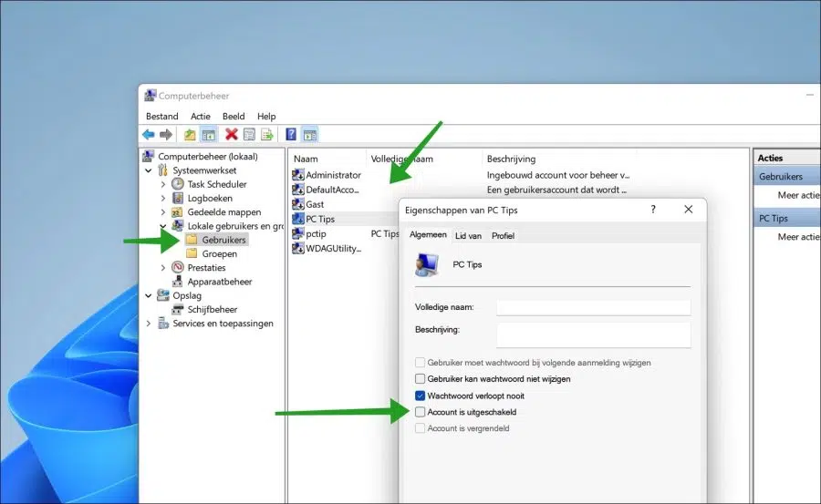The image size is (821, 504).
Task: Click 'Meer acties' under PC Tips
Action: [x=798, y=237]
